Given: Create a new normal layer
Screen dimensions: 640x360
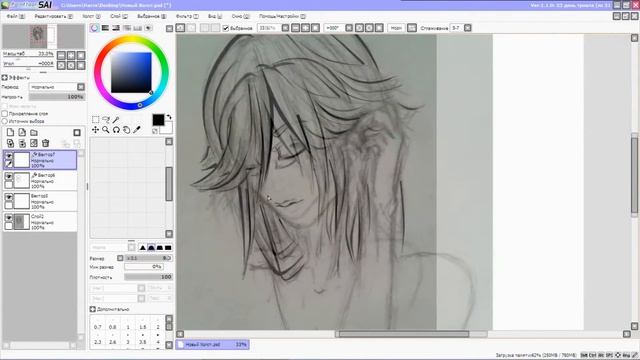Looking at the screenshot, I should (x=10, y=133).
